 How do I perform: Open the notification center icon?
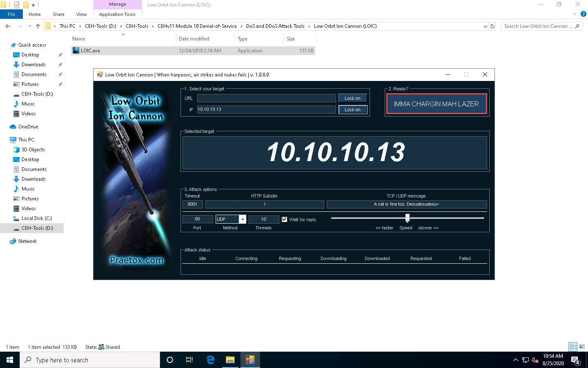pos(575,360)
